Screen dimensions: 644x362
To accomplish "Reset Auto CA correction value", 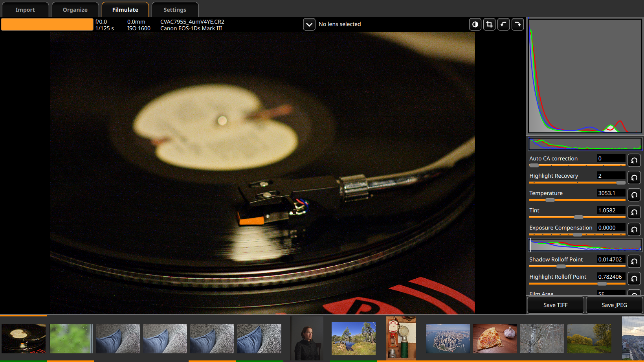I will click(x=634, y=160).
